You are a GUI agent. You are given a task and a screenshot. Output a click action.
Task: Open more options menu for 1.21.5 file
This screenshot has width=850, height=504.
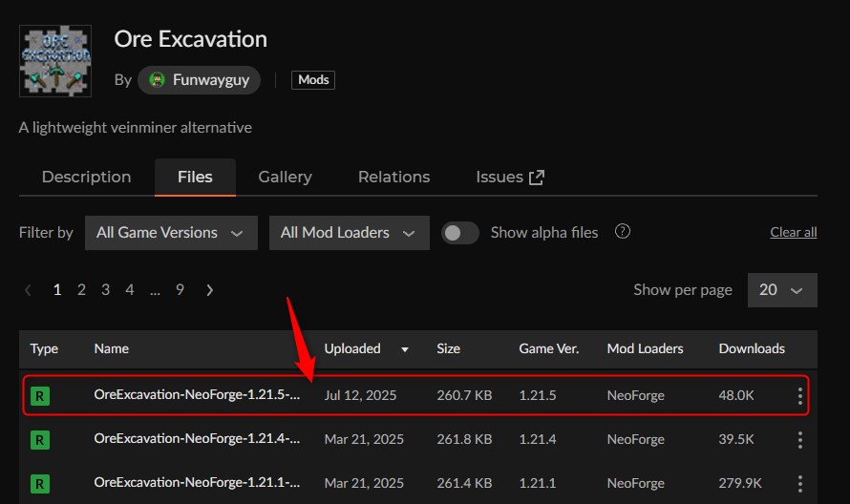point(800,395)
